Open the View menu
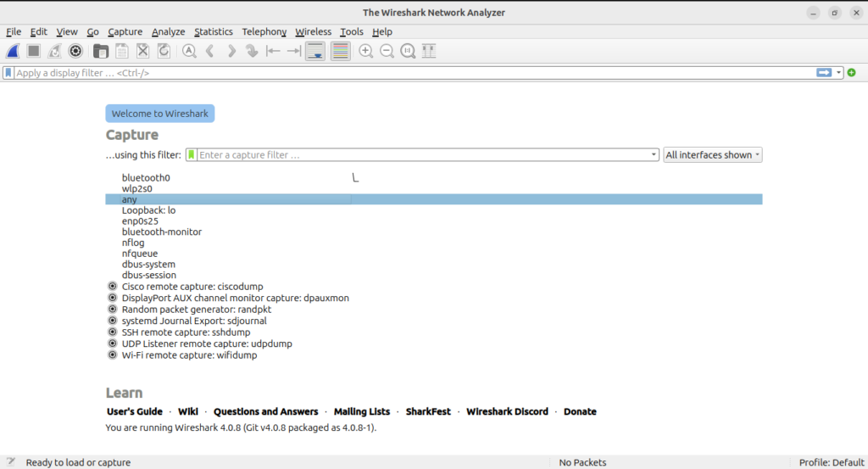868x469 pixels. coord(67,31)
